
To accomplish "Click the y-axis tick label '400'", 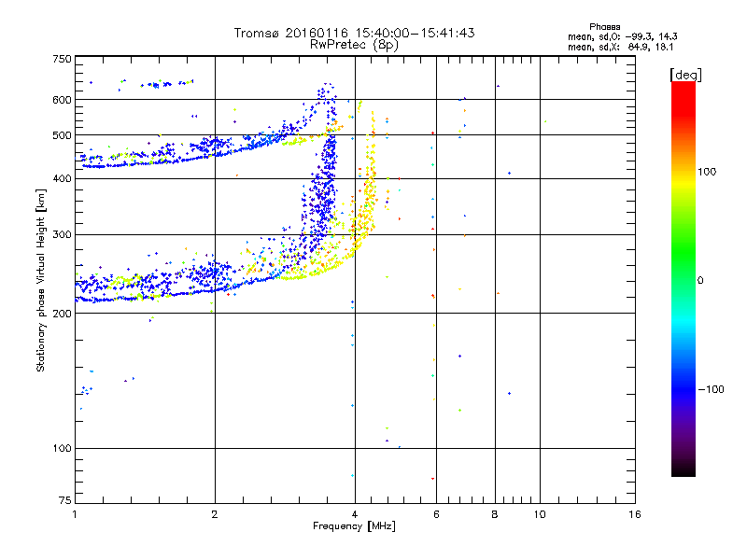I will click(62, 178).
